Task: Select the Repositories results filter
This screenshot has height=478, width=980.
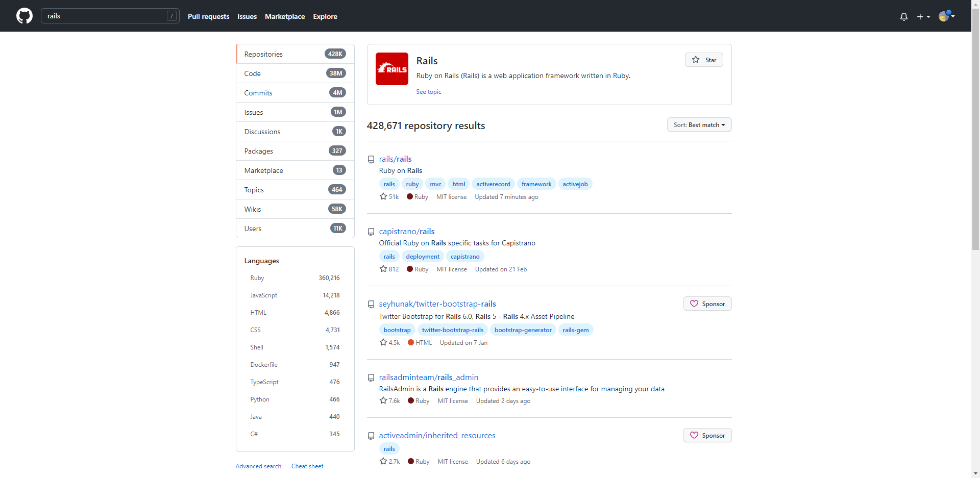Action: [295, 54]
